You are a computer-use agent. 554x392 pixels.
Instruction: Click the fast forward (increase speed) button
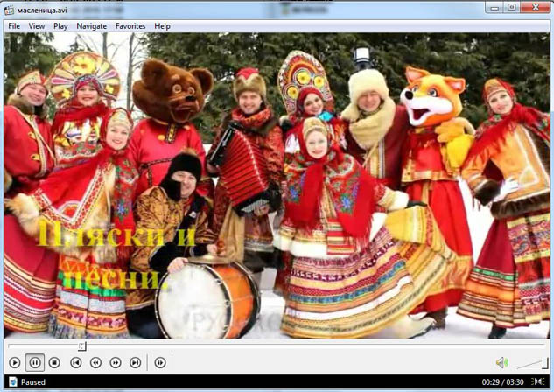[116, 363]
